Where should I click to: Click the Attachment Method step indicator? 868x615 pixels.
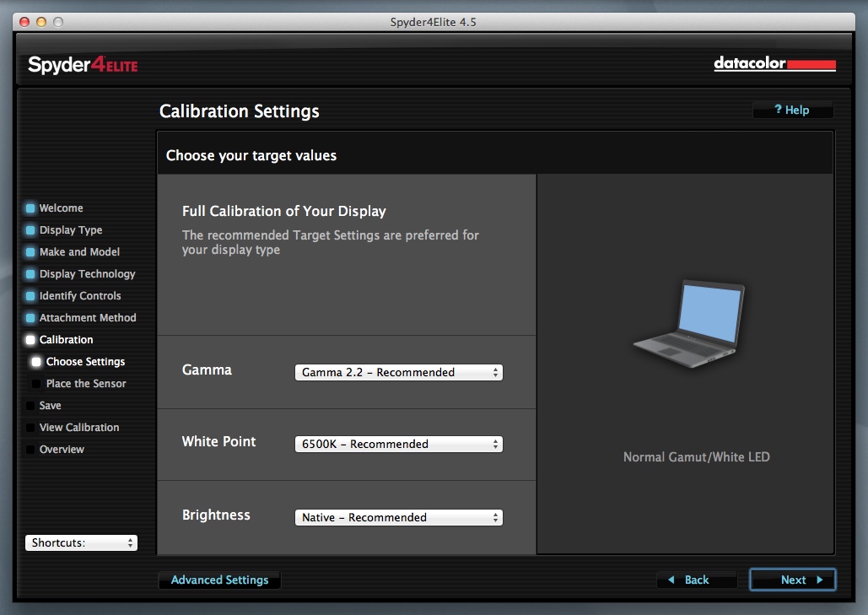(30, 318)
